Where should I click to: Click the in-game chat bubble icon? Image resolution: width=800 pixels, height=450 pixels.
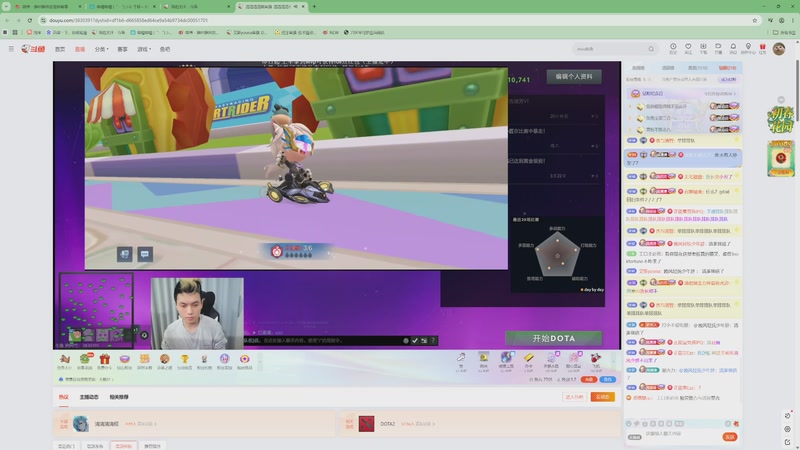pyautogui.click(x=145, y=254)
